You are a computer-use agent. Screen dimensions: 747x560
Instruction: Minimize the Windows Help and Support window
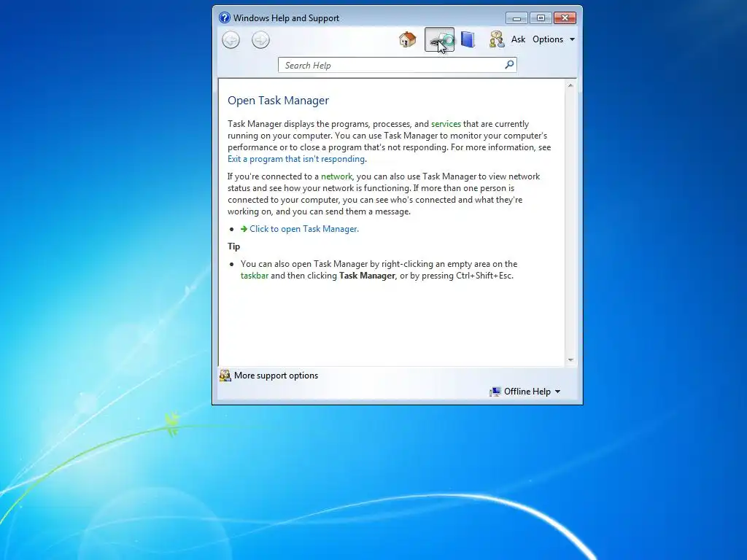click(x=517, y=18)
